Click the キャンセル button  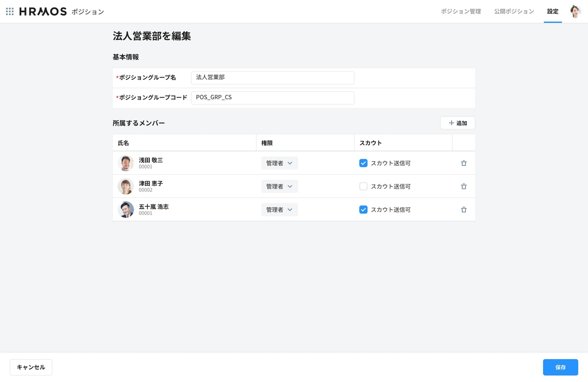[31, 367]
